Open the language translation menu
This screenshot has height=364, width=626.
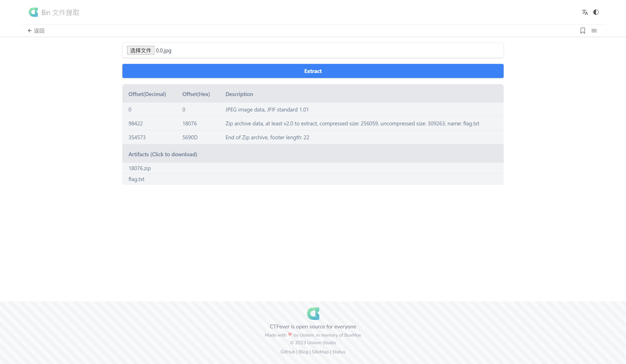585,12
